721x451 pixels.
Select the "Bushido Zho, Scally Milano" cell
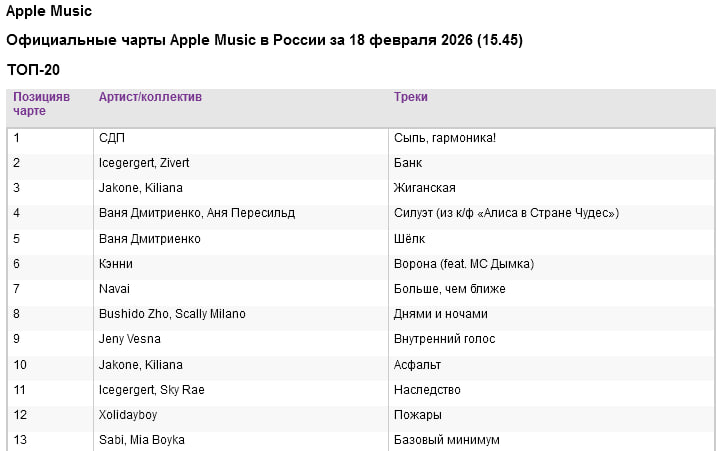[172, 314]
